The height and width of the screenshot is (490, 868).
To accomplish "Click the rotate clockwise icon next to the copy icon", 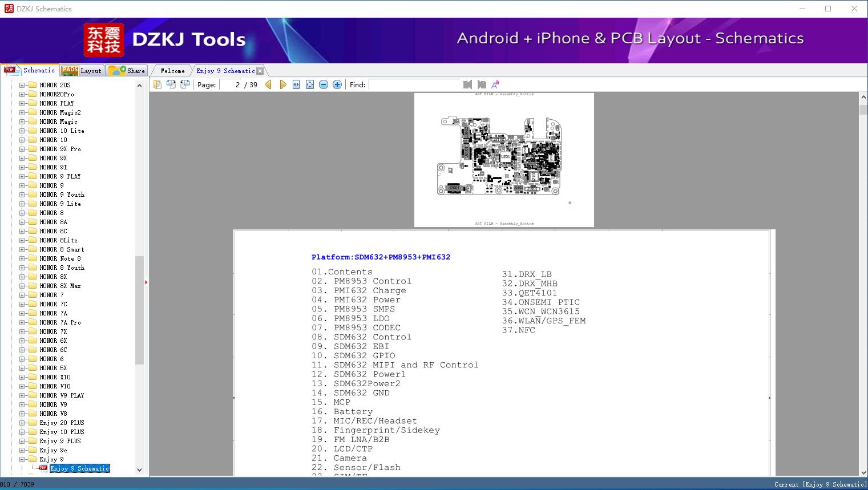I will [x=171, y=84].
